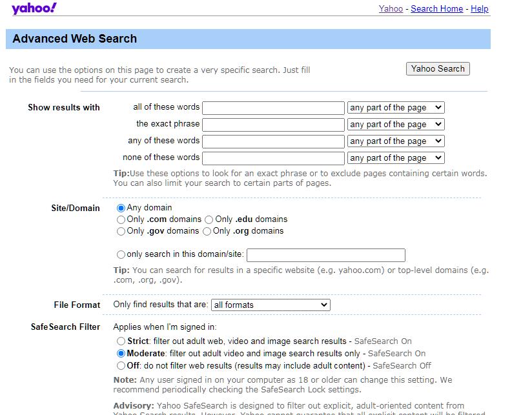Screen dimensions: 532x415
Task: Choose Strict SafeSearch filter option
Action: (x=121, y=341)
